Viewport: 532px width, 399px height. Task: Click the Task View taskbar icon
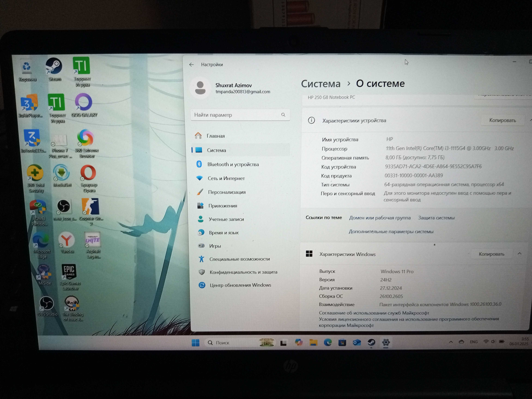tap(284, 343)
